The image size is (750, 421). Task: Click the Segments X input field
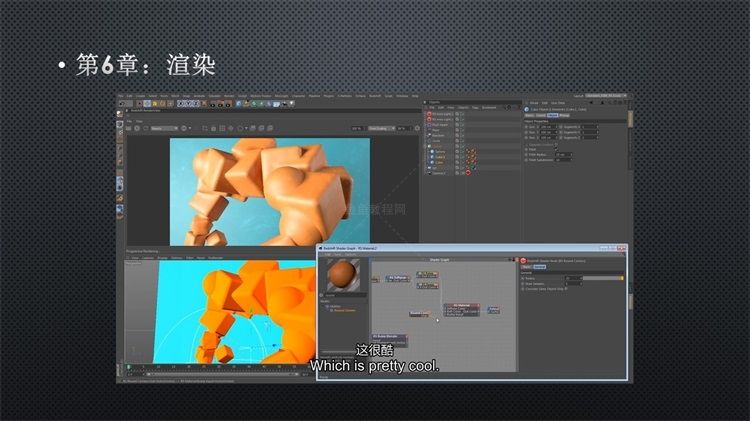pos(589,127)
